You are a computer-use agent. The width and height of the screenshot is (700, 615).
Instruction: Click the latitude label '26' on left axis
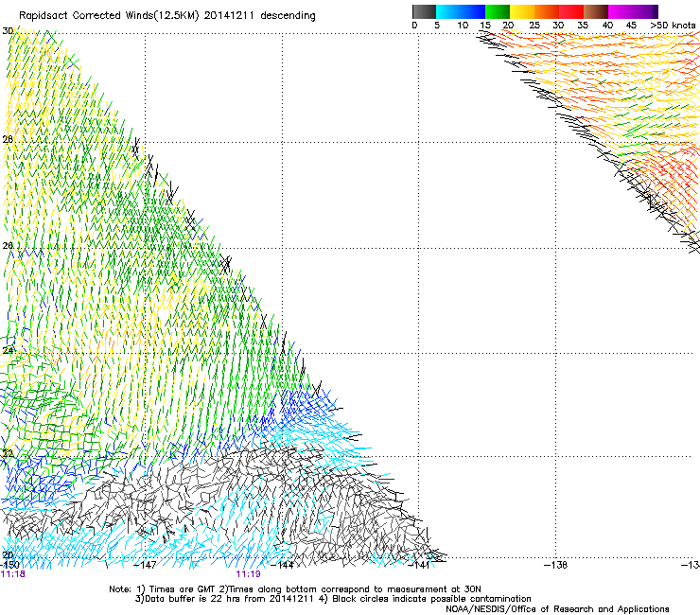(8, 246)
